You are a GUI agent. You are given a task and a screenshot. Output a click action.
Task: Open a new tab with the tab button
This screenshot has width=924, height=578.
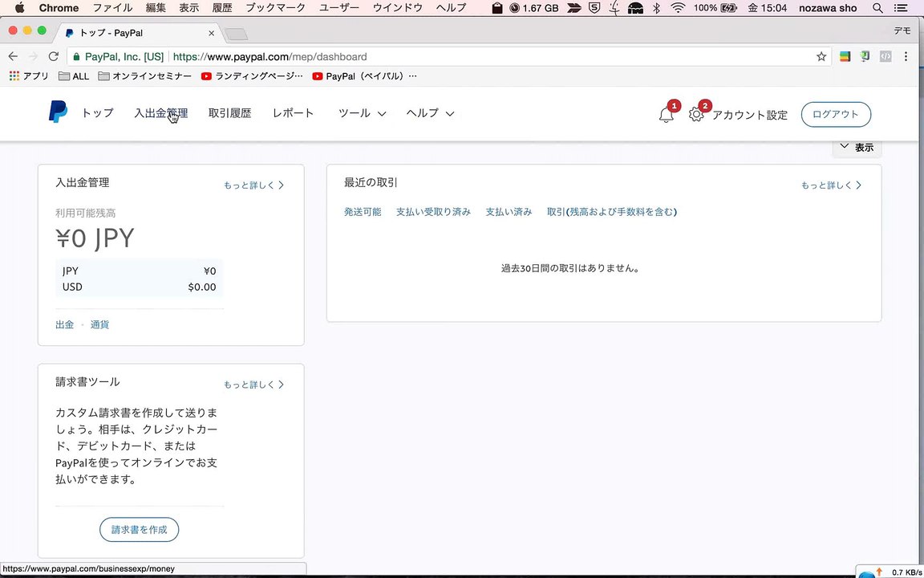click(237, 34)
